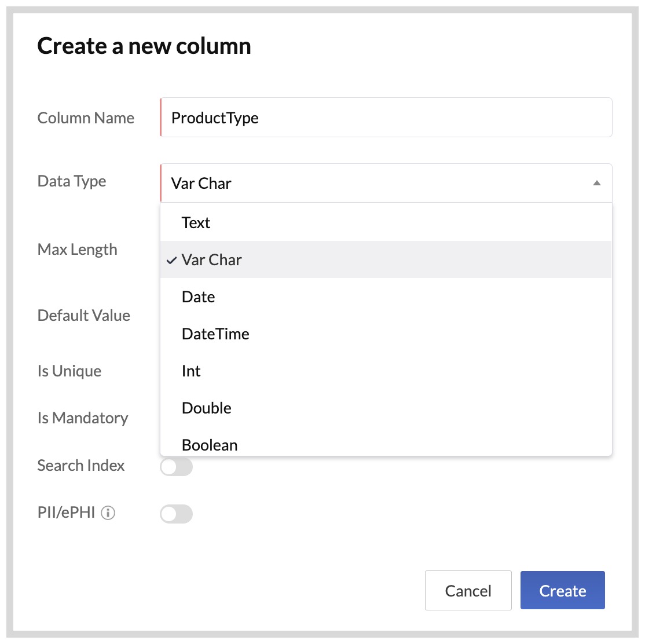Click the collapse arrow in Data Type field
This screenshot has height=644, width=645.
(x=596, y=184)
